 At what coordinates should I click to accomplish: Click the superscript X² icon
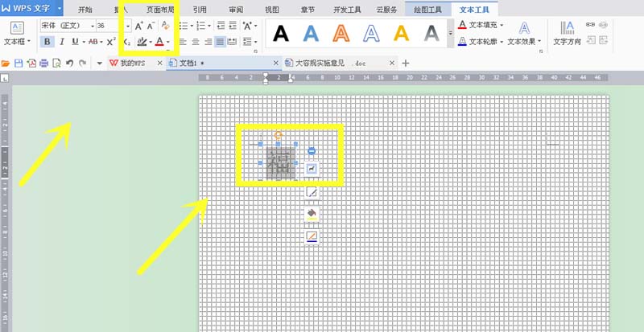pyautogui.click(x=111, y=41)
